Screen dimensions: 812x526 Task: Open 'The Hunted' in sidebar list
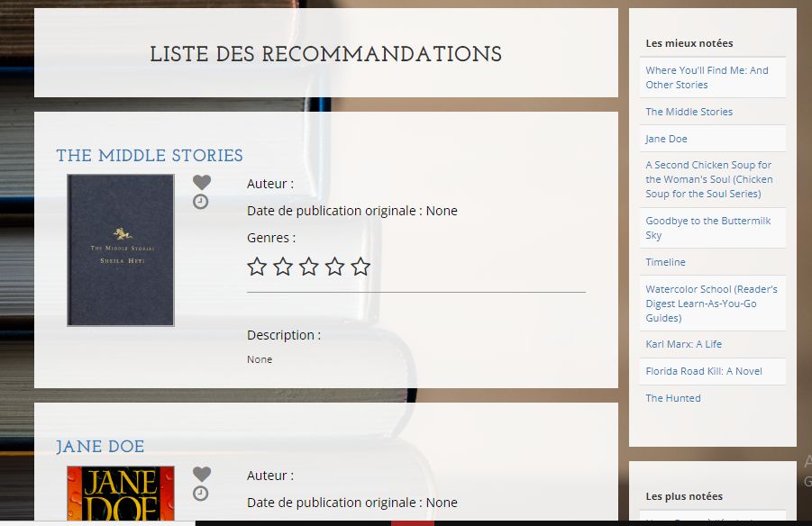(x=672, y=398)
